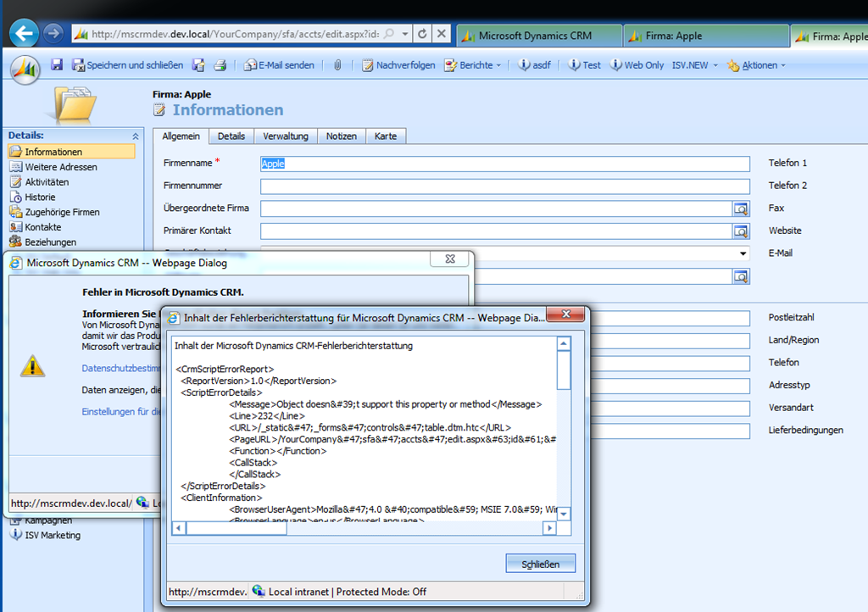Switch to second Firma: Apple browser tab
The image size is (868, 612).
click(x=831, y=36)
